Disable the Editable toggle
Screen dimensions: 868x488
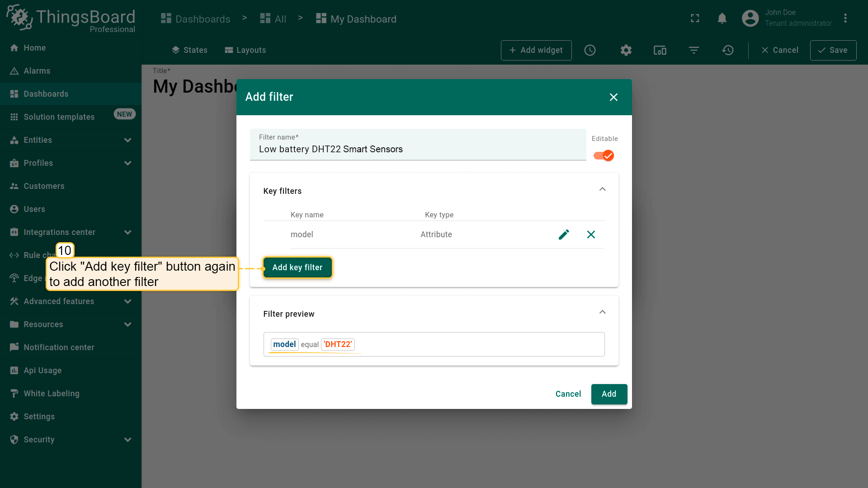604,155
